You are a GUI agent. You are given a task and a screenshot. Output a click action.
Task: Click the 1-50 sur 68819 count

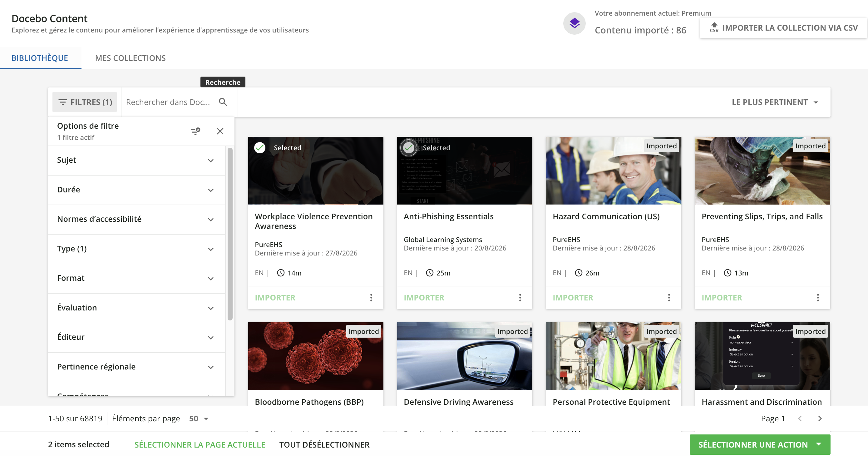75,419
